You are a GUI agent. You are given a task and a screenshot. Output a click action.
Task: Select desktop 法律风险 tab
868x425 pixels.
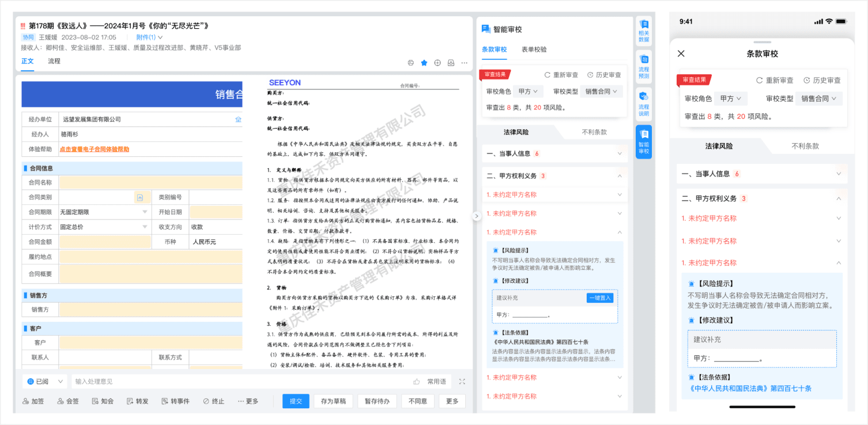[516, 132]
